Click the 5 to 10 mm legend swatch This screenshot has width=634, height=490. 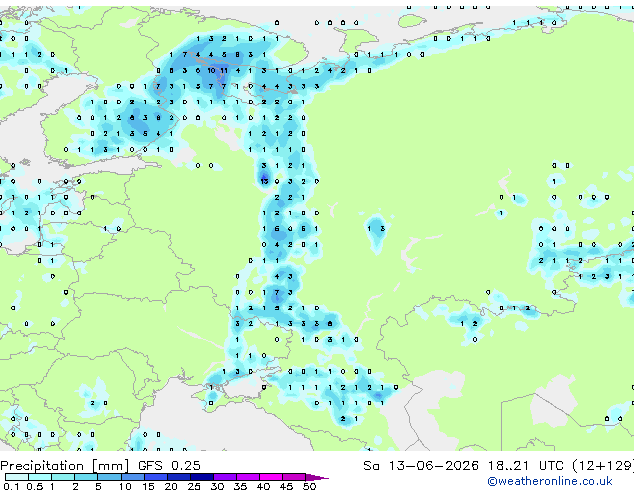coord(109,477)
